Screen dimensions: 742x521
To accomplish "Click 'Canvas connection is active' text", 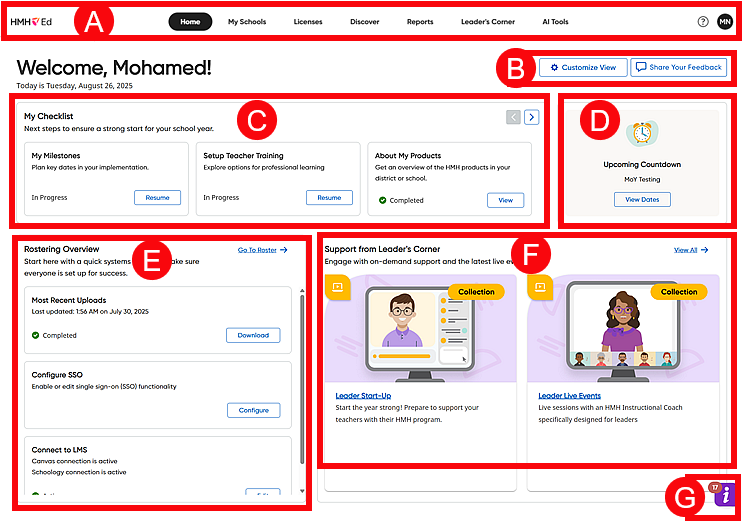I will tap(74, 461).
